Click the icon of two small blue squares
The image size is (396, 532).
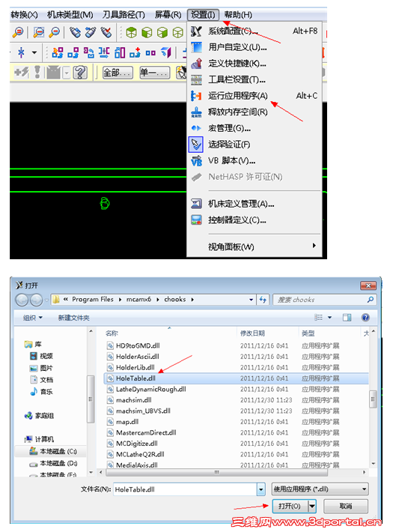(x=150, y=52)
